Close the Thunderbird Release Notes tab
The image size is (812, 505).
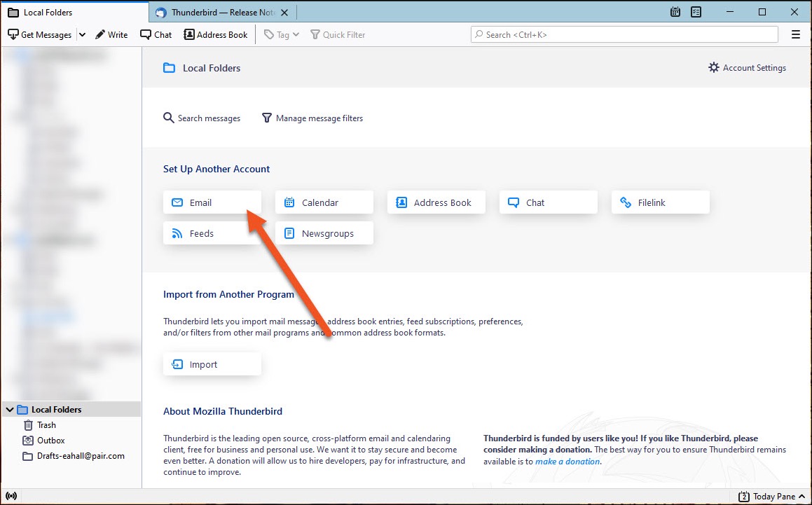284,13
